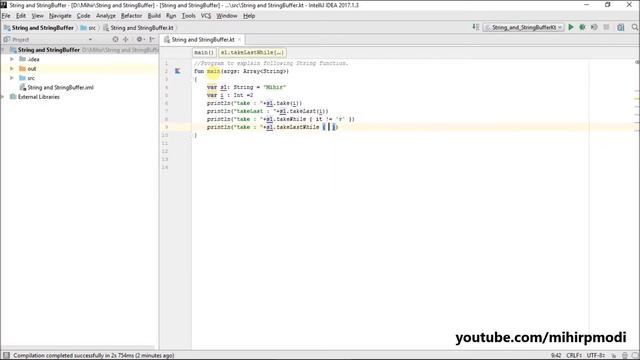The height and width of the screenshot is (360, 640).
Task: Run with Coverage icon in toolbar
Action: pyautogui.click(x=594, y=27)
